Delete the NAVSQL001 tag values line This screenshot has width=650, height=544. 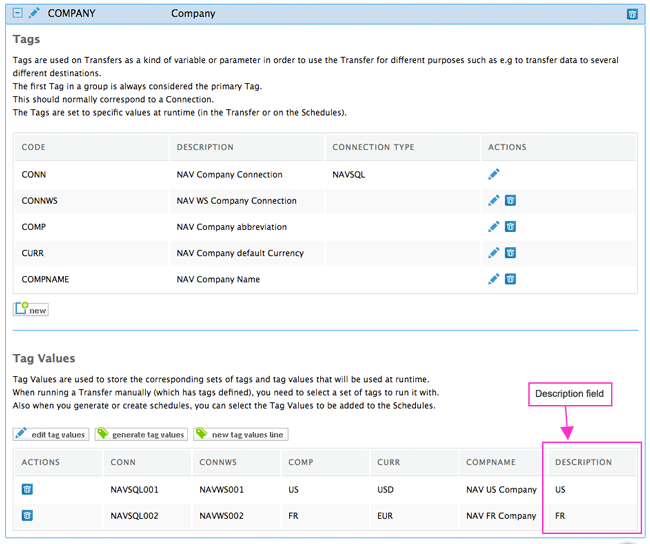pyautogui.click(x=27, y=489)
